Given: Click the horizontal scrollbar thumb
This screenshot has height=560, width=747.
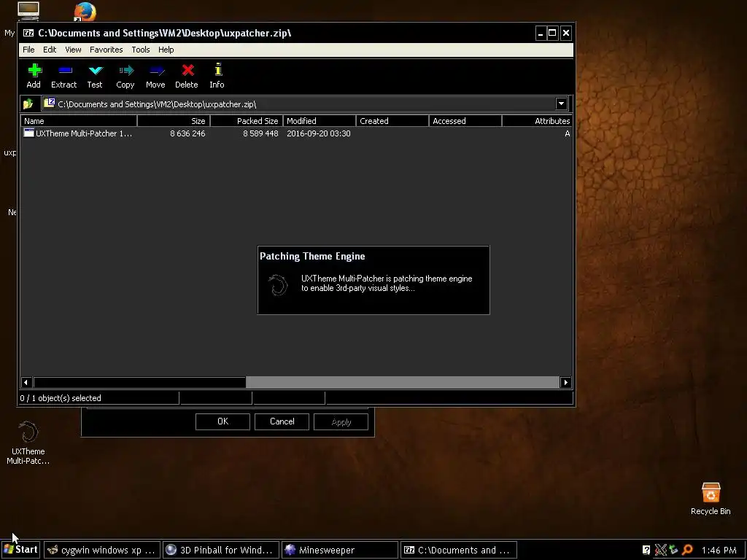Looking at the screenshot, I should [x=140, y=382].
